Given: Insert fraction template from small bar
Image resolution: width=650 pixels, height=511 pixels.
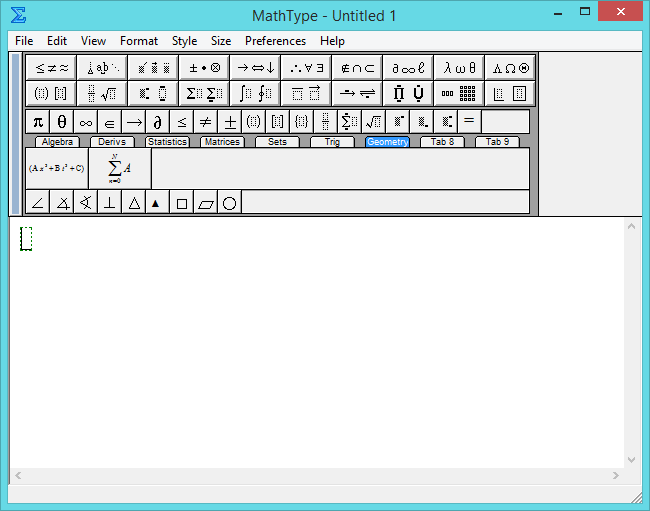Looking at the screenshot, I should (x=326, y=122).
